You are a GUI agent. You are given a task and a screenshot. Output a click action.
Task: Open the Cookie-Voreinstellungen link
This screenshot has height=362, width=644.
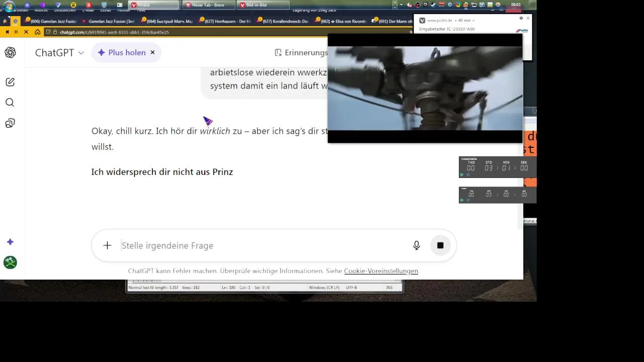tap(381, 270)
